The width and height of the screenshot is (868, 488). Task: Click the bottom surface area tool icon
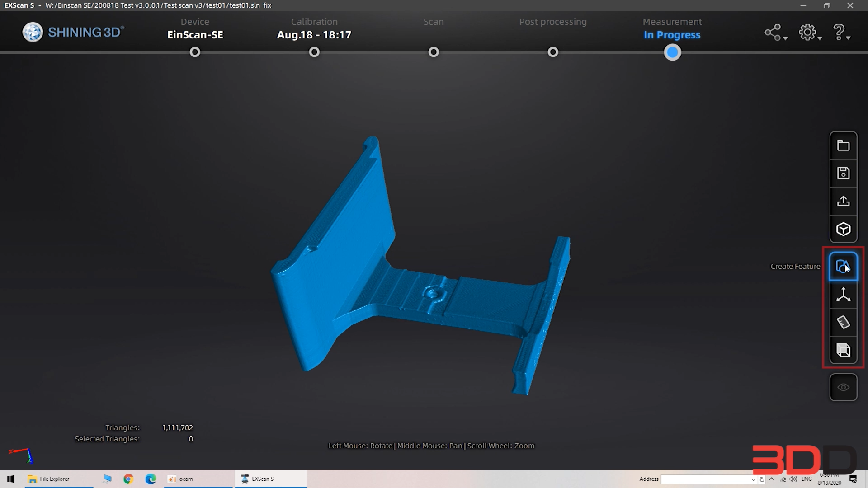(843, 350)
